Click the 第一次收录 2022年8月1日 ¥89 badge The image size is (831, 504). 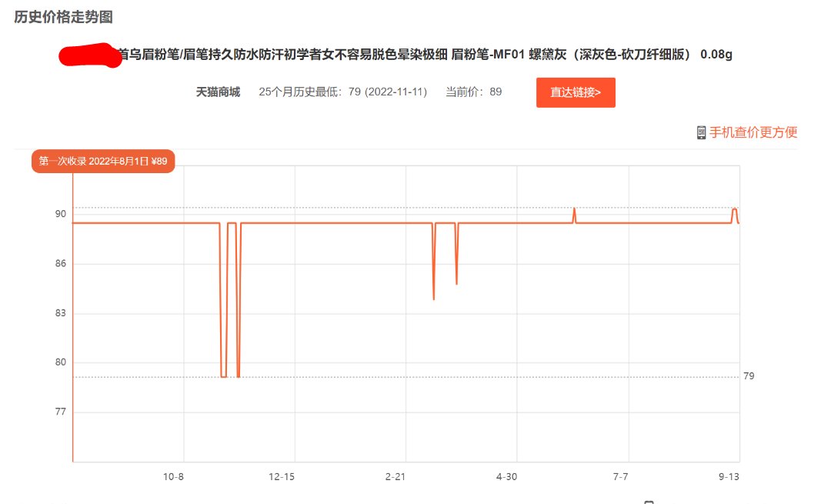pos(103,161)
